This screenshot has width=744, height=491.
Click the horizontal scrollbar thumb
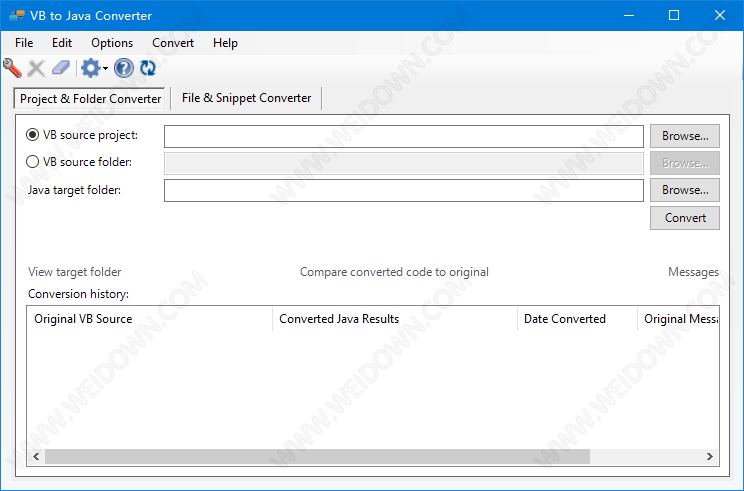[x=317, y=456]
